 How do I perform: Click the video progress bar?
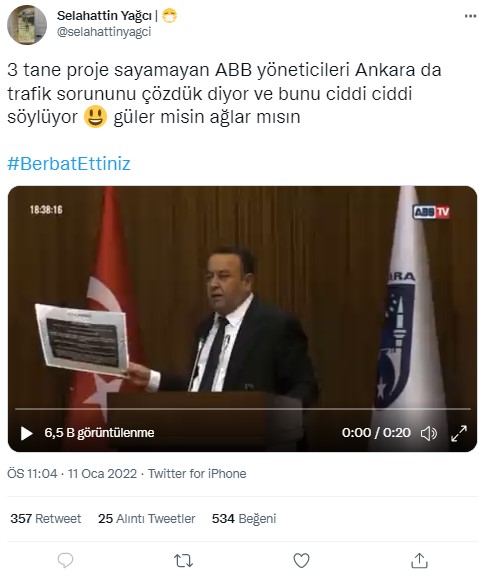[243, 409]
